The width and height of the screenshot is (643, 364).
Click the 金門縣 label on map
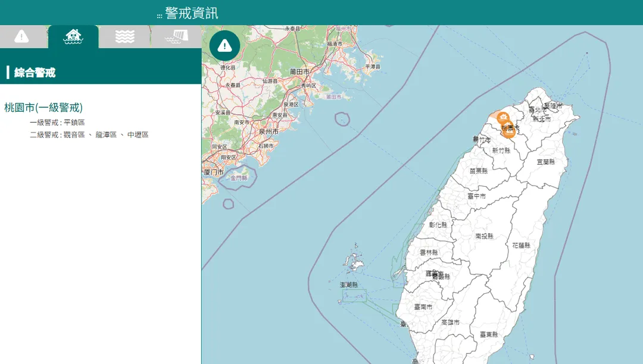[239, 178]
